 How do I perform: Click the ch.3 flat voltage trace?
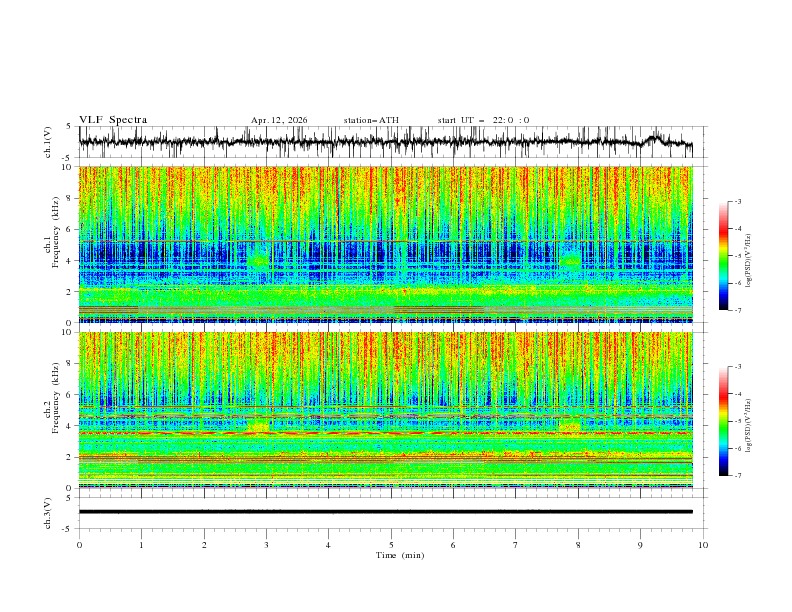(x=386, y=512)
